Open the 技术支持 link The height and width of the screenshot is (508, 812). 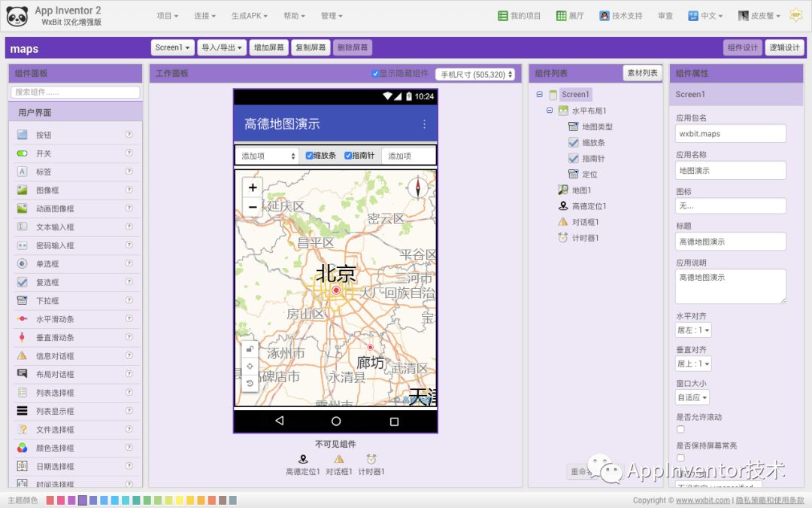620,16
